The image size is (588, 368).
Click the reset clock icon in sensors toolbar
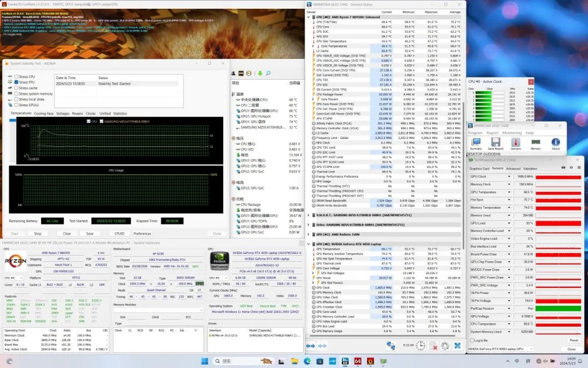(x=421, y=346)
